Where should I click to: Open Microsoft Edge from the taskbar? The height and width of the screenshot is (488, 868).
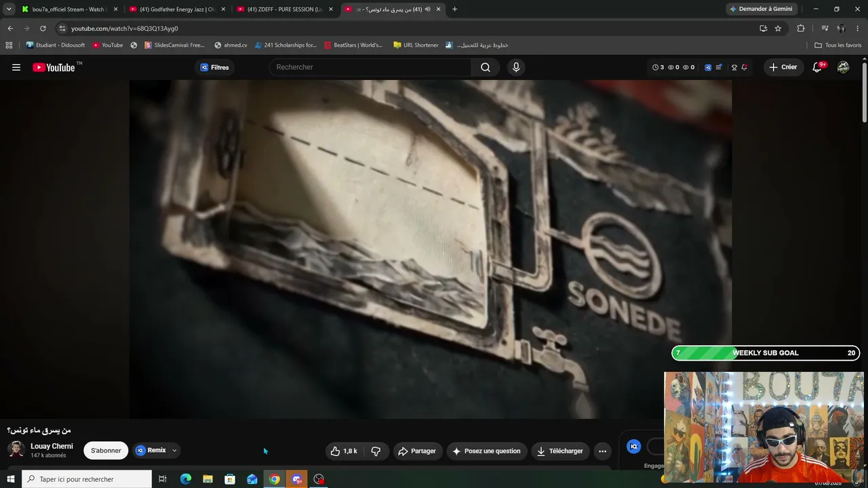[186, 479]
